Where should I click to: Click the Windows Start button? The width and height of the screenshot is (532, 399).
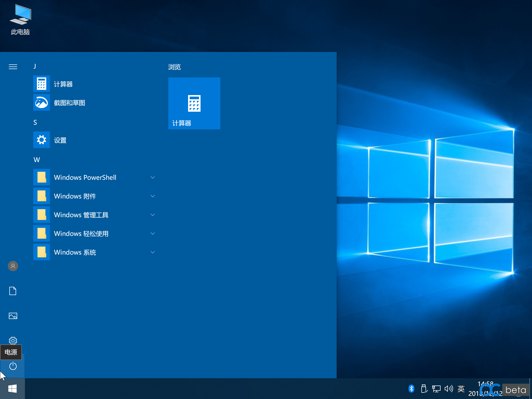point(12,389)
